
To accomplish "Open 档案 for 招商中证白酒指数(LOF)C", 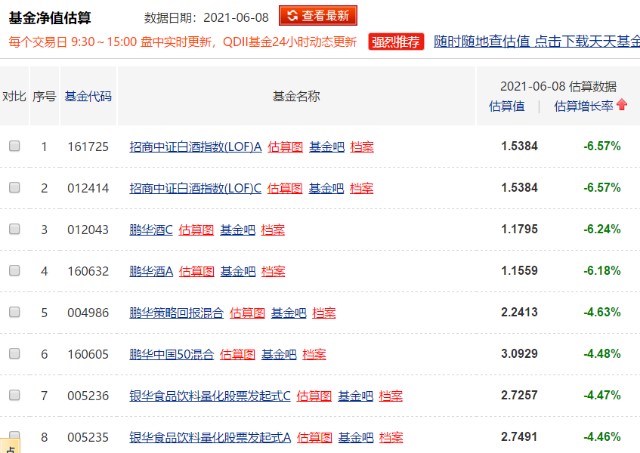I will coord(362,188).
